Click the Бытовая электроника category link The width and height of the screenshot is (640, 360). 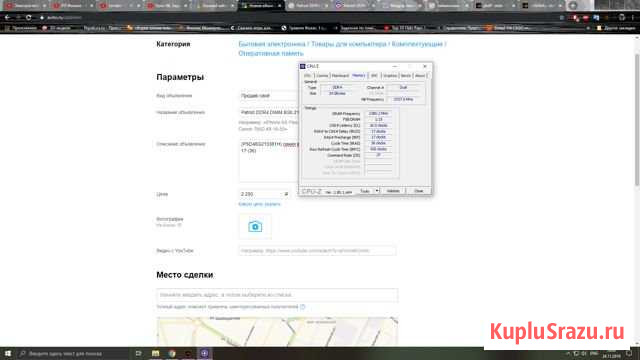pos(272,44)
